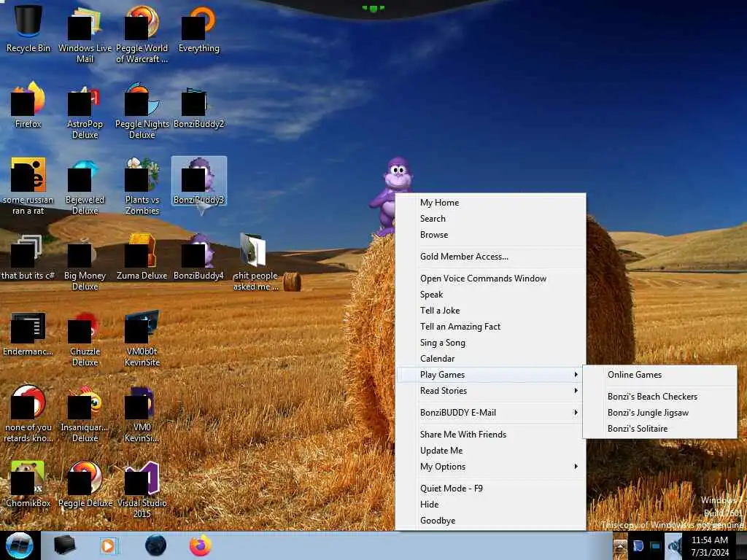
Task: Choose Browse in the Bonzi menu
Action: [491, 235]
